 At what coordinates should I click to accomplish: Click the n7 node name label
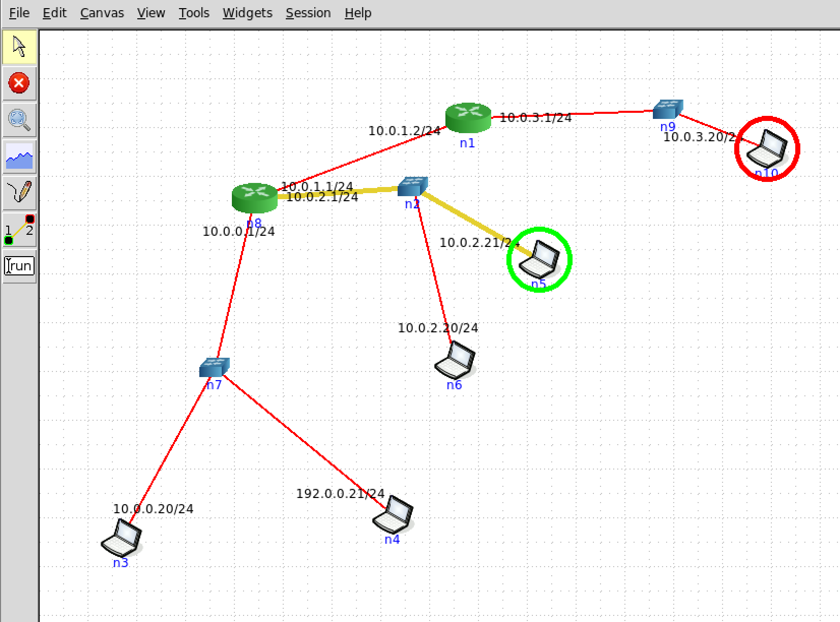[x=214, y=385]
